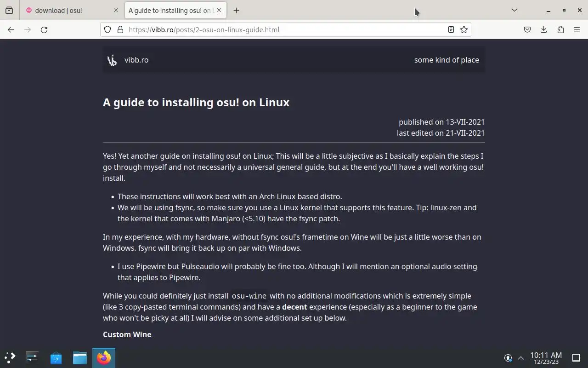Screen dimensions: 588x368
Task: Reload the current page
Action: [44, 29]
